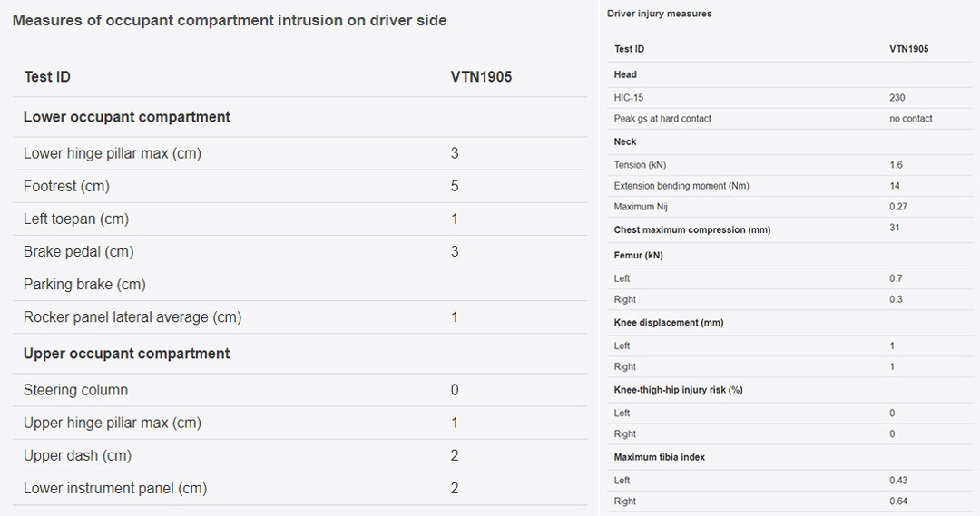Screen dimensions: 980x516
Task: Click Chest maximum compression (mm) heading
Action: click(x=692, y=230)
